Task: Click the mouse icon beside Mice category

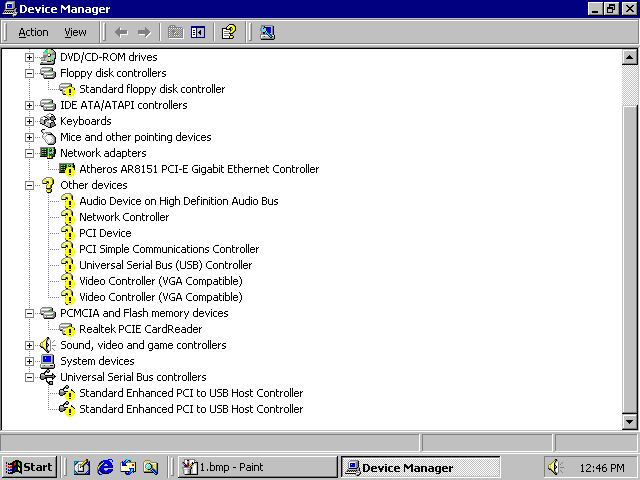Action: coord(48,137)
